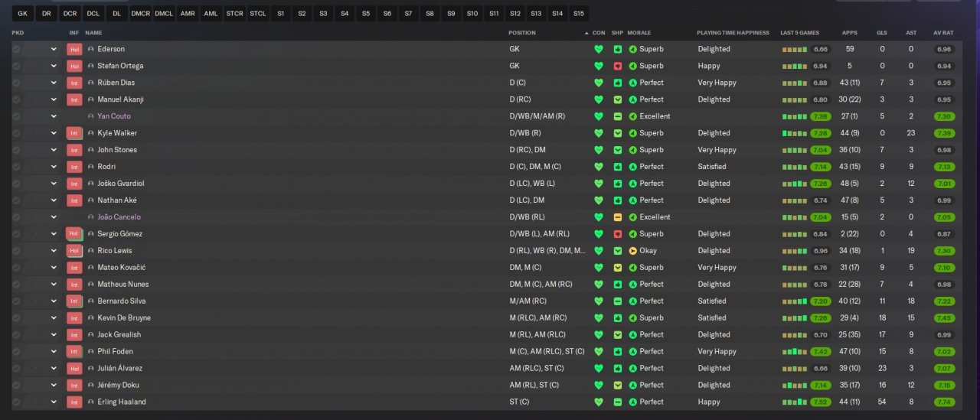Sort by the Name column header
Image resolution: width=980 pixels, height=420 pixels.
click(x=93, y=33)
